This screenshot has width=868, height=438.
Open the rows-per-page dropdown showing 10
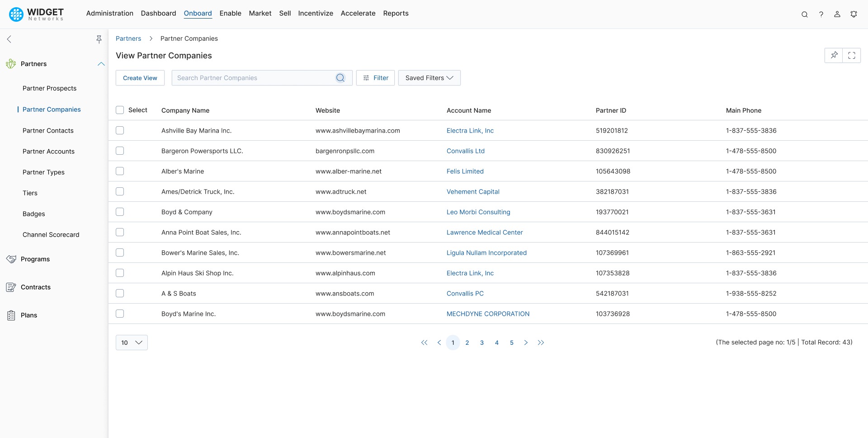132,343
